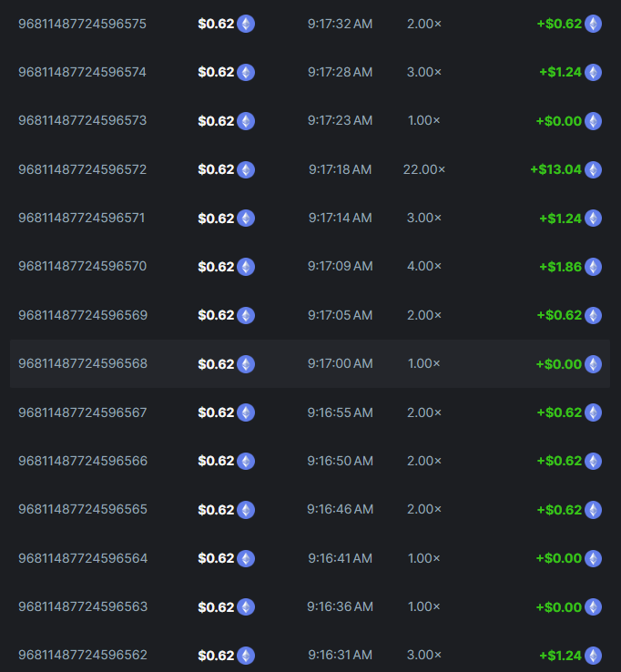Screen dimensions: 621x672
Task: Select bet ID ending in 6570
Action: [x=82, y=267]
